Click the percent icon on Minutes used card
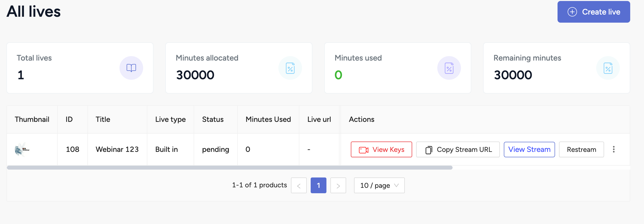This screenshot has width=644, height=224. click(449, 68)
